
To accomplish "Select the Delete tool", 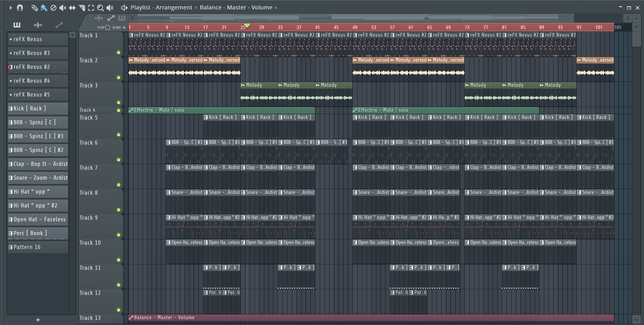I will pos(53,8).
